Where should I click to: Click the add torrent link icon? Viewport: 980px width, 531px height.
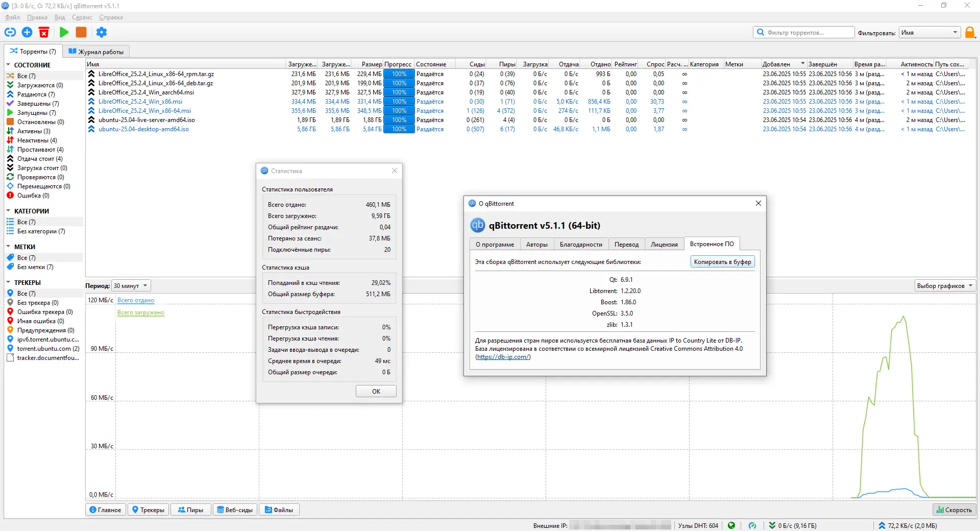pos(10,32)
